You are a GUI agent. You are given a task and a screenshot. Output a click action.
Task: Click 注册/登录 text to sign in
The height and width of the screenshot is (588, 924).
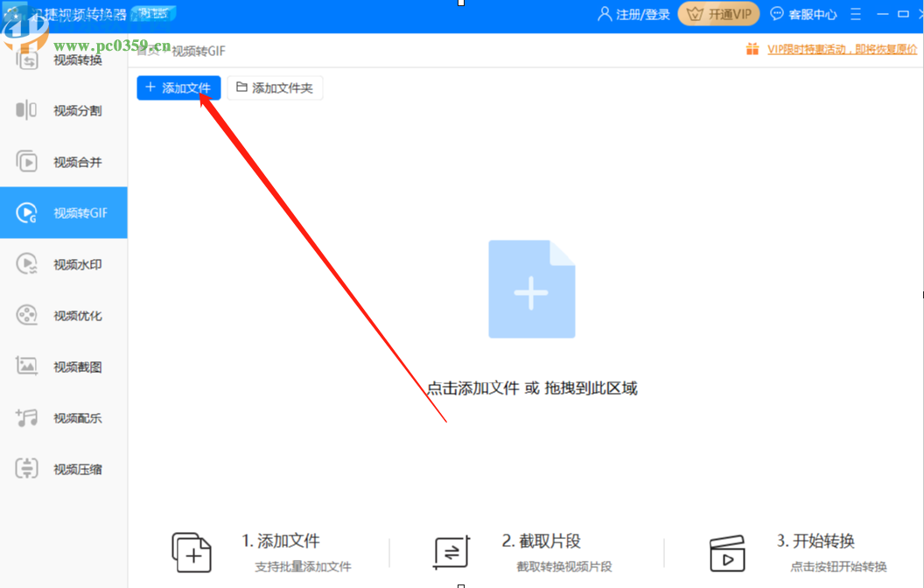pyautogui.click(x=643, y=14)
